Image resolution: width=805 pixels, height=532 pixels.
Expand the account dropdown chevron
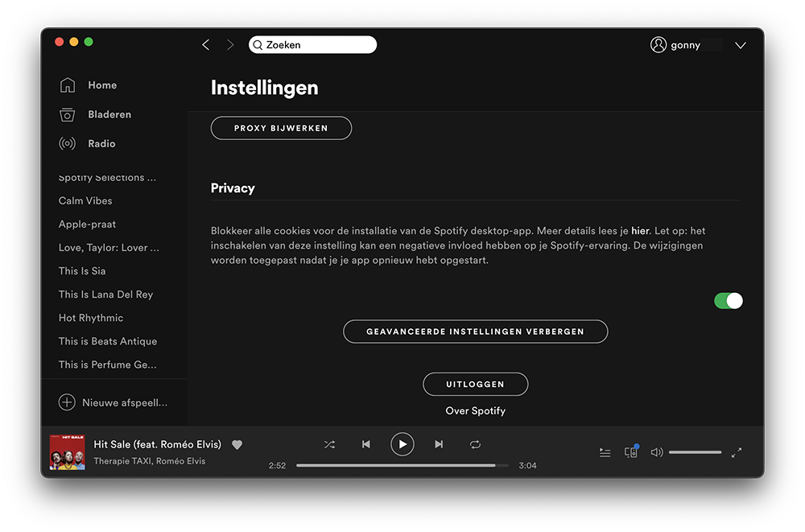[x=740, y=46]
